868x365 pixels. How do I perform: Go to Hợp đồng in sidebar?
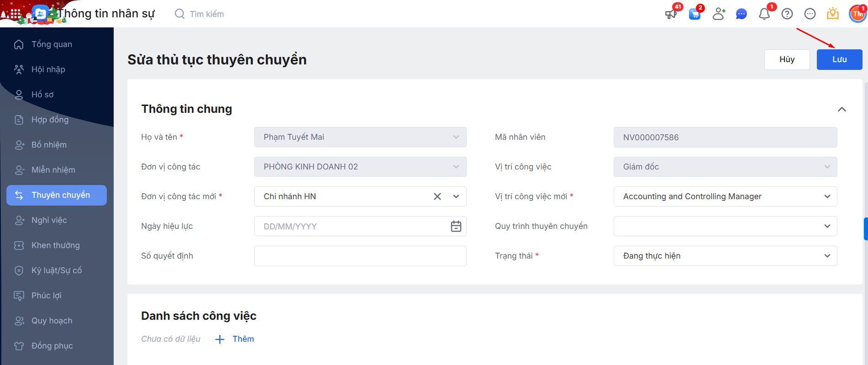coord(50,120)
